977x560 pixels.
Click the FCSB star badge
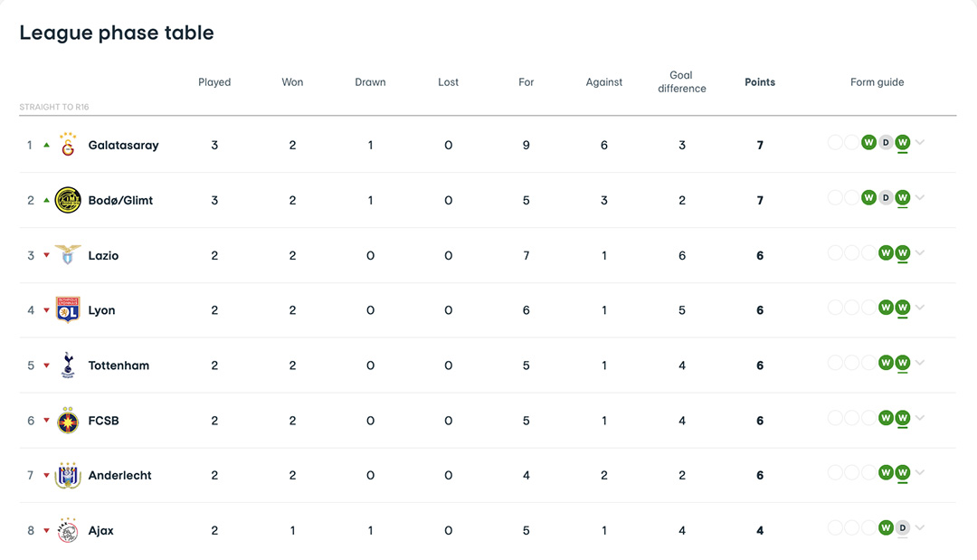tap(68, 421)
